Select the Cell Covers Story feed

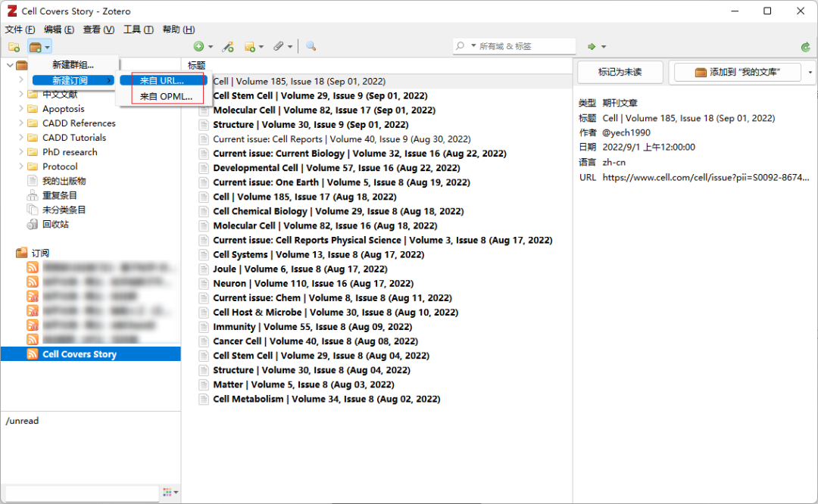pyautogui.click(x=91, y=354)
